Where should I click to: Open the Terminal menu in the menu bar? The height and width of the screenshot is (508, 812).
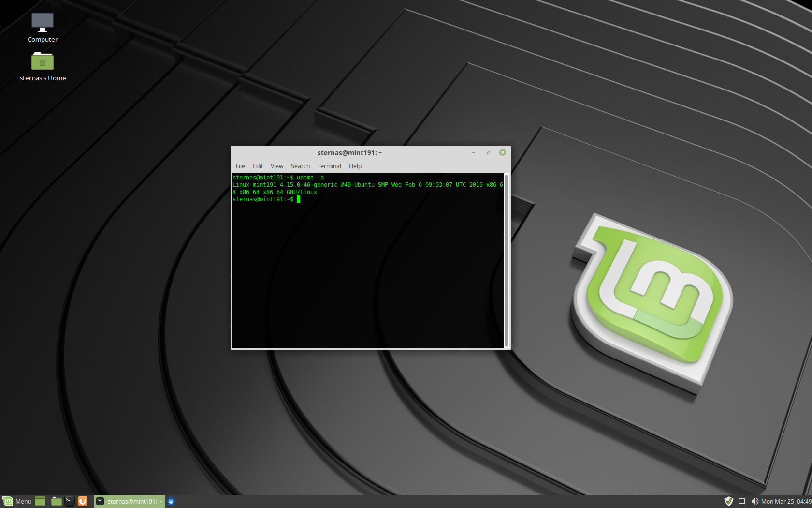click(x=329, y=166)
